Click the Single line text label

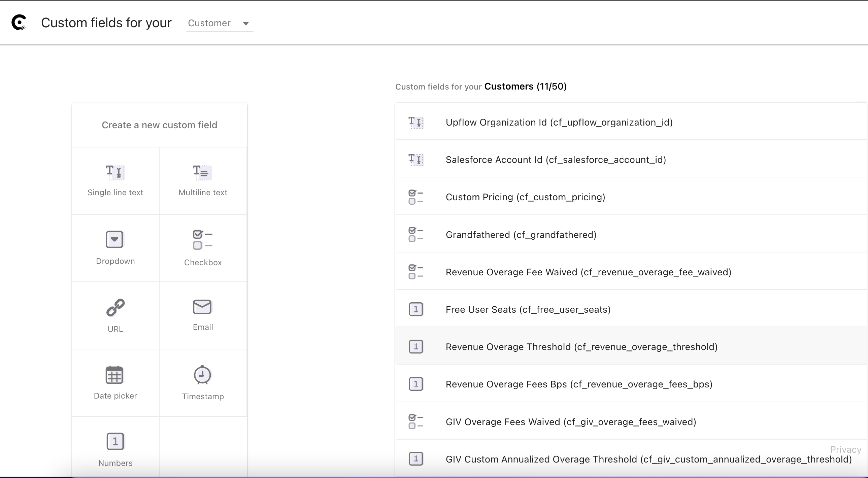[x=115, y=192]
